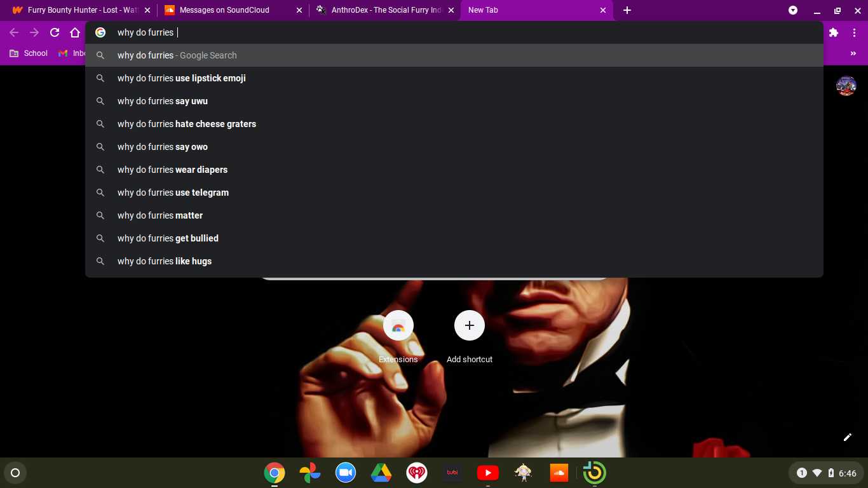Open the profile avatar on New Tab page
Image resolution: width=868 pixels, height=488 pixels.
[x=846, y=86]
